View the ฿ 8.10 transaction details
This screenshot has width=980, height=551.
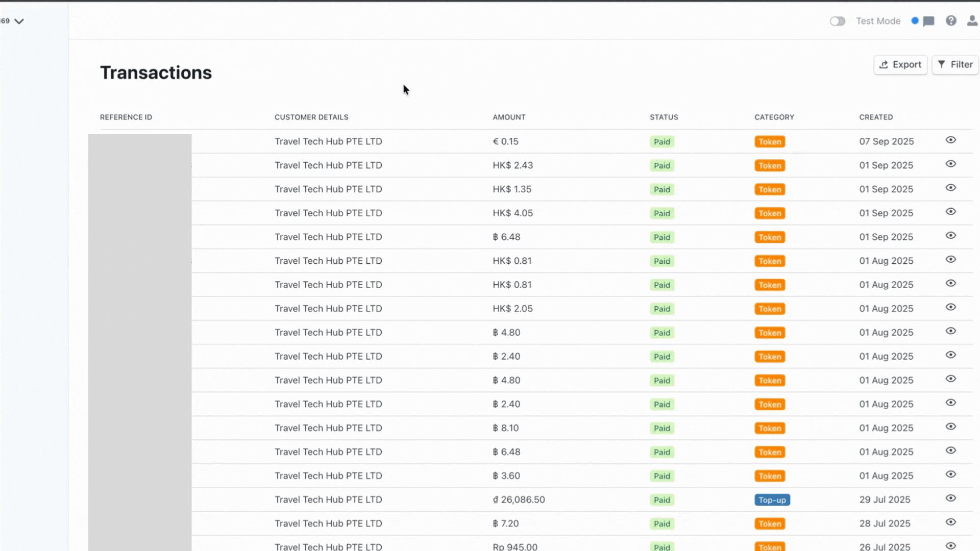950,427
